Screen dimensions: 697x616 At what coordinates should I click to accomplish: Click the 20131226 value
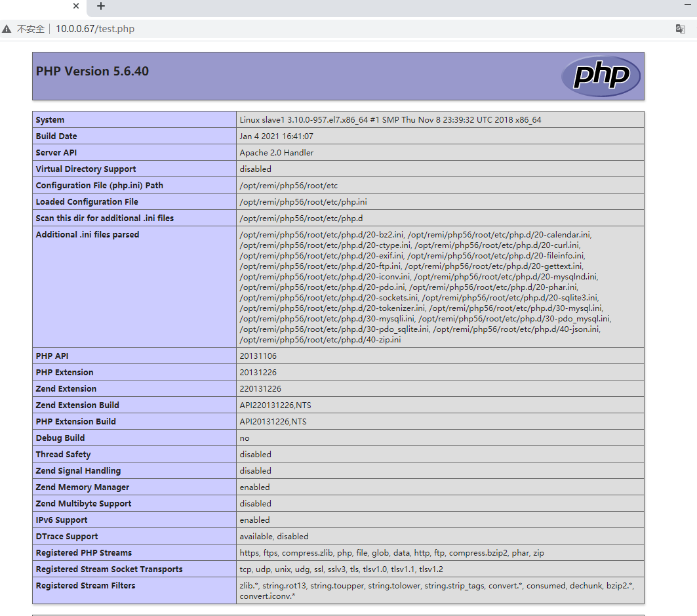(x=258, y=373)
